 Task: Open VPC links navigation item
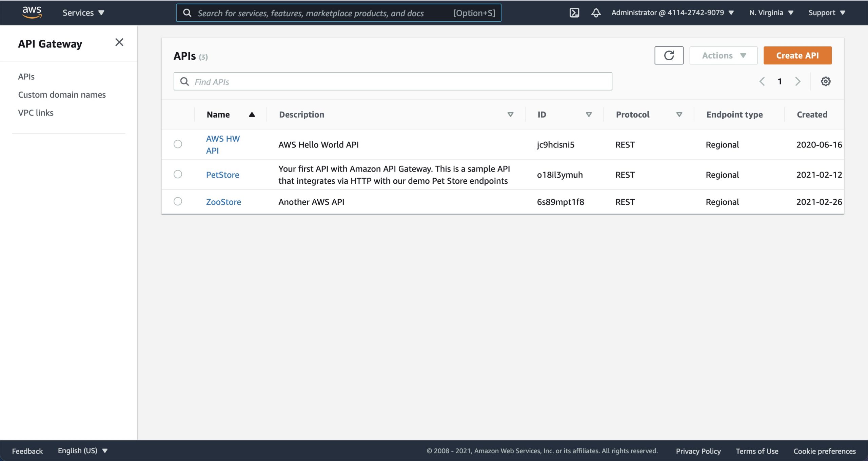(x=36, y=113)
